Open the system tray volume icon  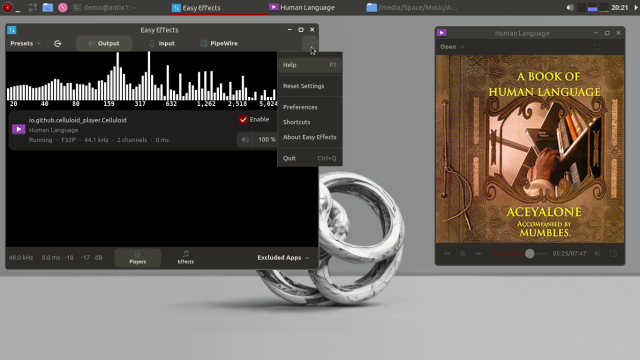[x=570, y=7]
